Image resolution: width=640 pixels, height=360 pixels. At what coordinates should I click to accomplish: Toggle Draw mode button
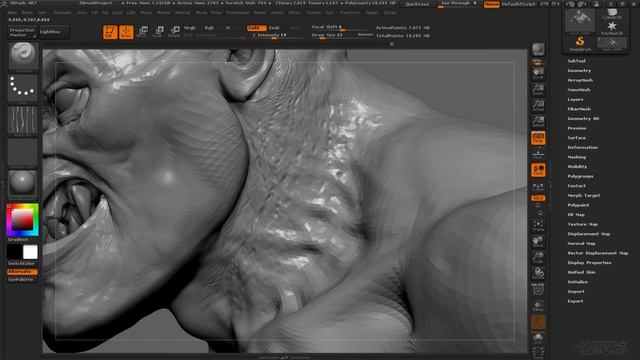[x=126, y=32]
